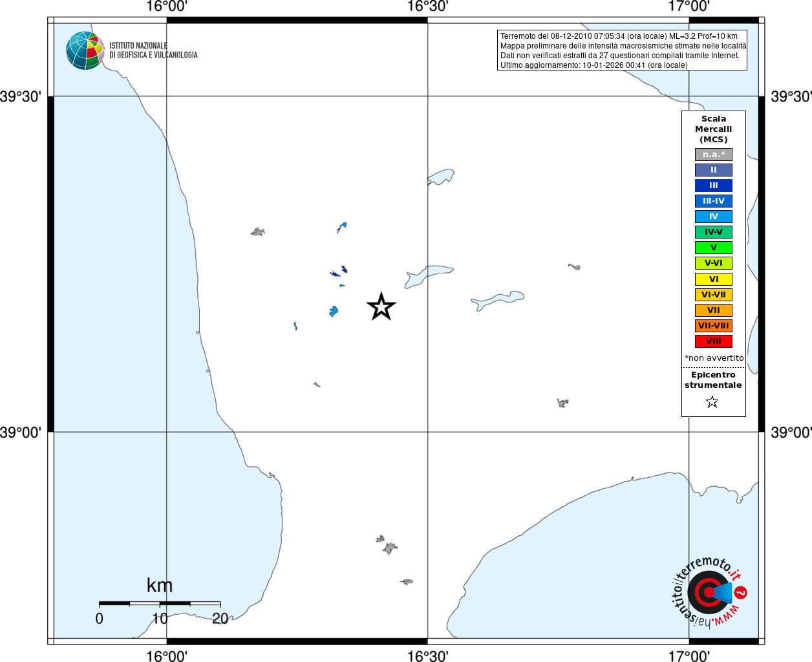Screen dimensions: 812x662
Task: Select the VII-VIII legend swatch
Action: pos(714,326)
